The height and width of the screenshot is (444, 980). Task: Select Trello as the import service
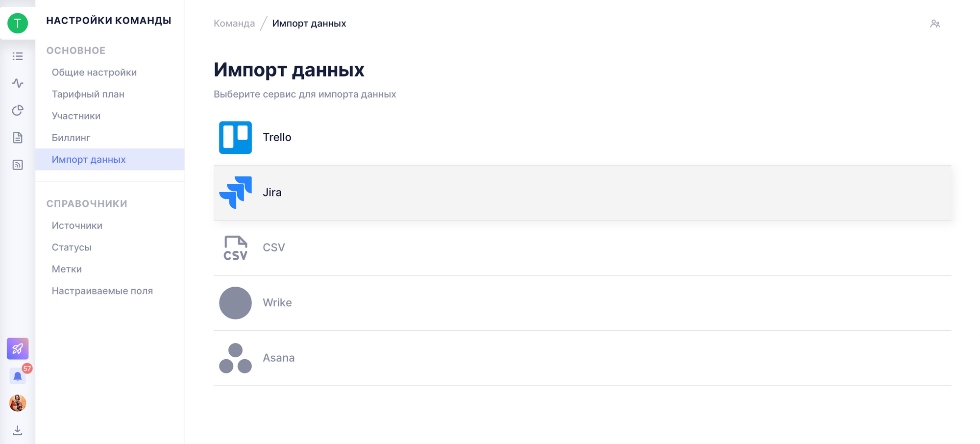point(582,137)
